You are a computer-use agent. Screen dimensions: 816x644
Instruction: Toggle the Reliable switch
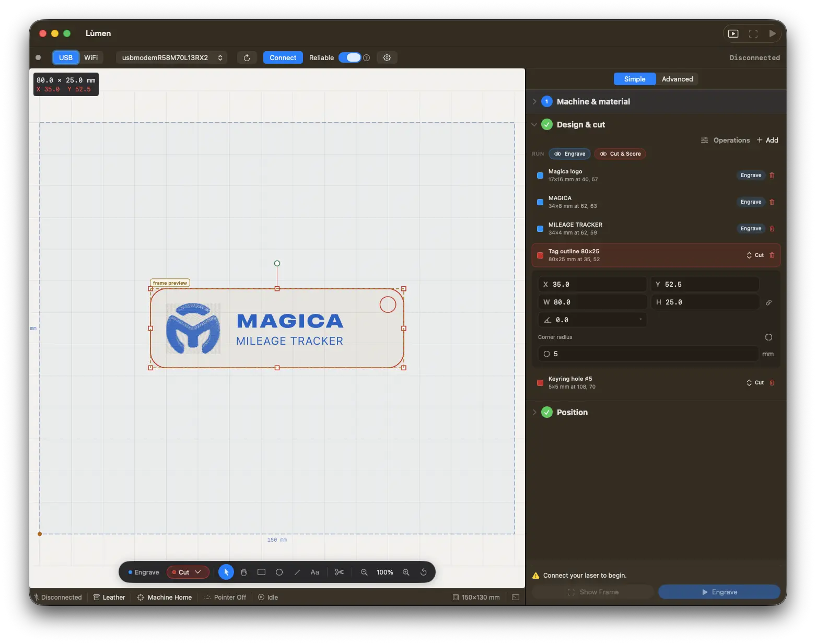[350, 57]
